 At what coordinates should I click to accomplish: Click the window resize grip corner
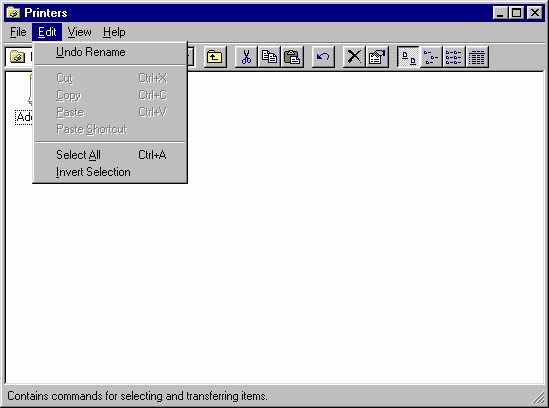pyautogui.click(x=538, y=397)
